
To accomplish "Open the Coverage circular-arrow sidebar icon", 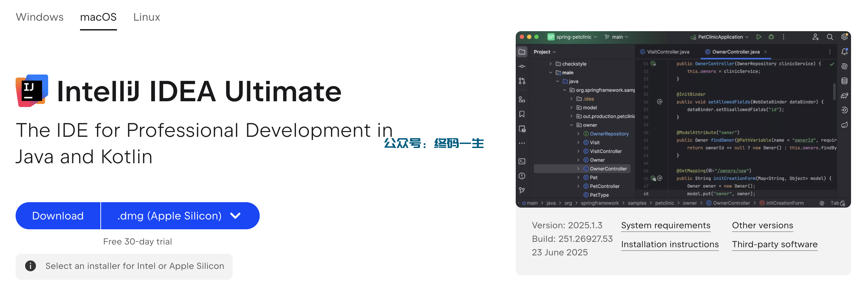I will click(x=845, y=110).
